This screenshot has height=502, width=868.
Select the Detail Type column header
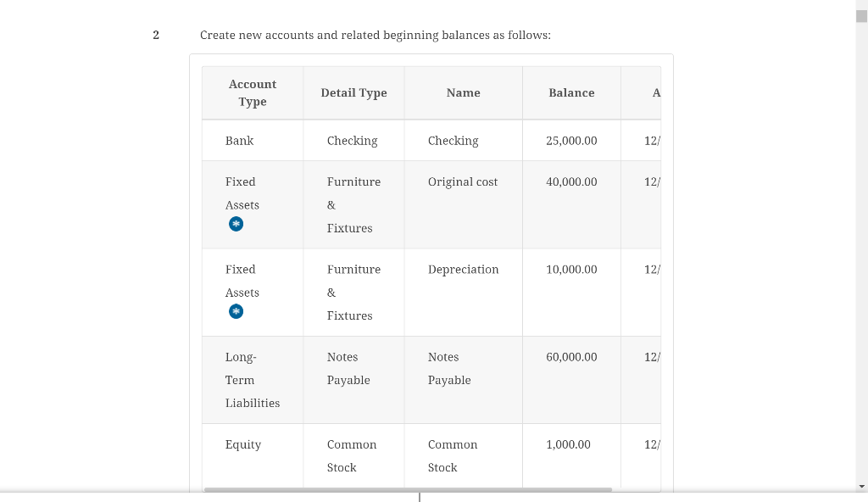click(x=353, y=92)
